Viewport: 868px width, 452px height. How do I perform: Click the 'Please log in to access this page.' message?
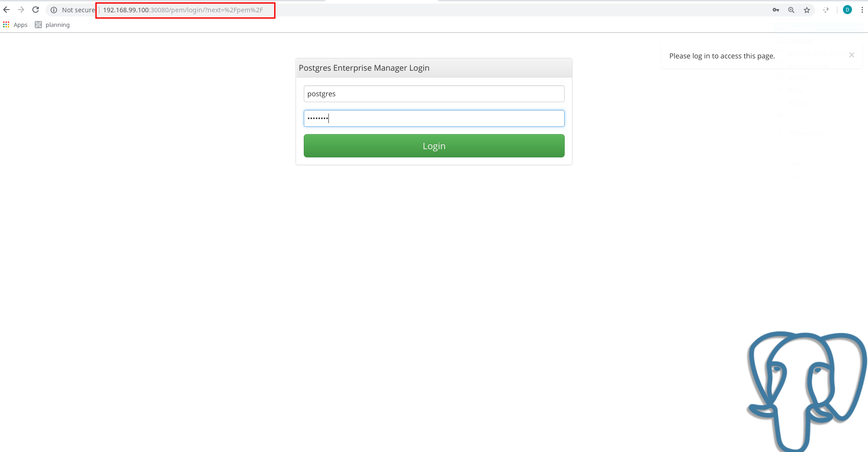(722, 56)
